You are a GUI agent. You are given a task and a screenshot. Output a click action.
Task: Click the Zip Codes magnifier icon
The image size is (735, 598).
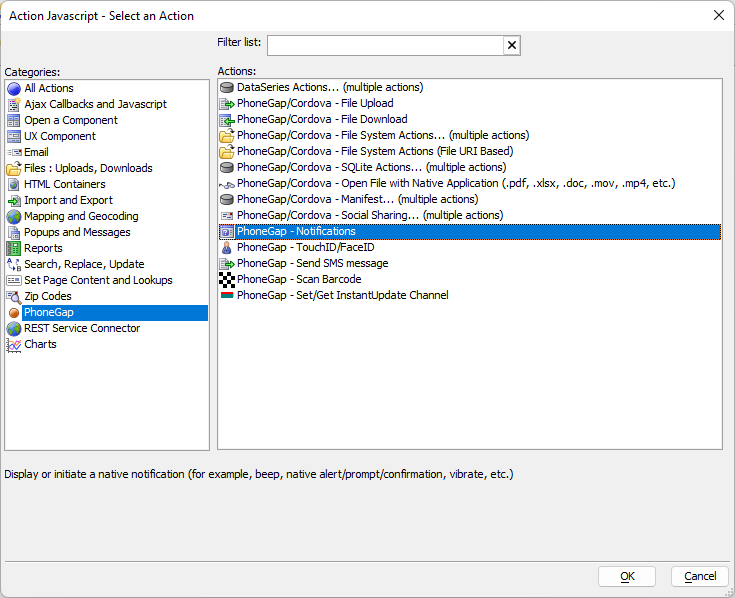[x=14, y=296]
